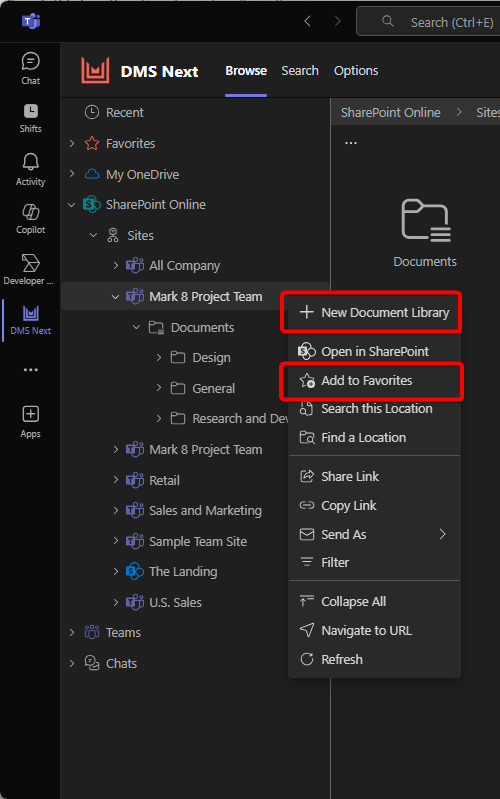This screenshot has width=500, height=799.
Task: Expand the Design folder
Action: pos(159,358)
